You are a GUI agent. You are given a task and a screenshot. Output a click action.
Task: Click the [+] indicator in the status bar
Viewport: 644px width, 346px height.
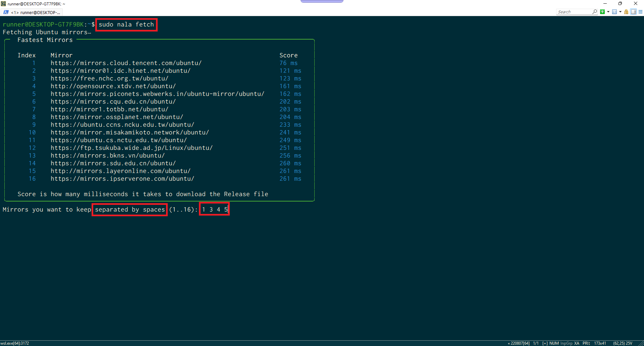[x=545, y=343]
